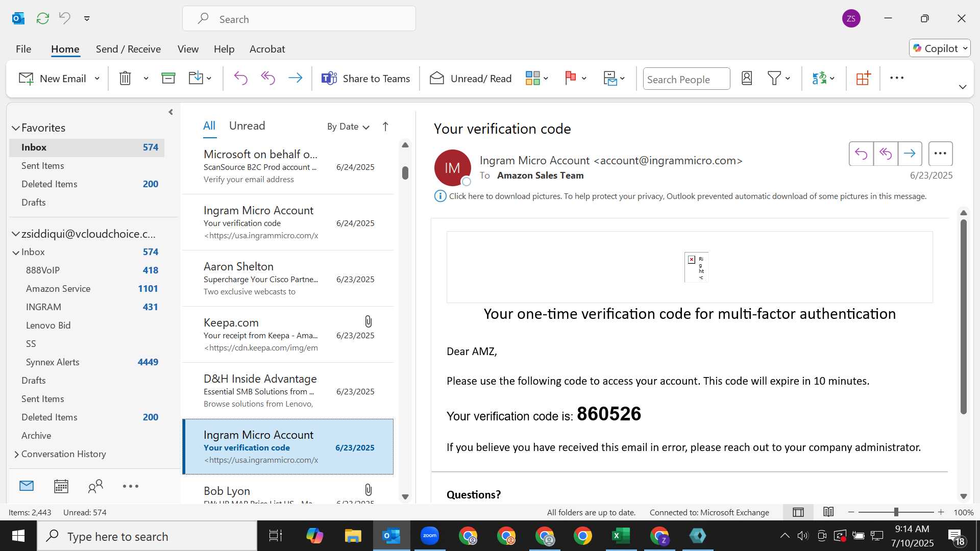
Task: Click the zoom slider handle
Action: tap(896, 512)
